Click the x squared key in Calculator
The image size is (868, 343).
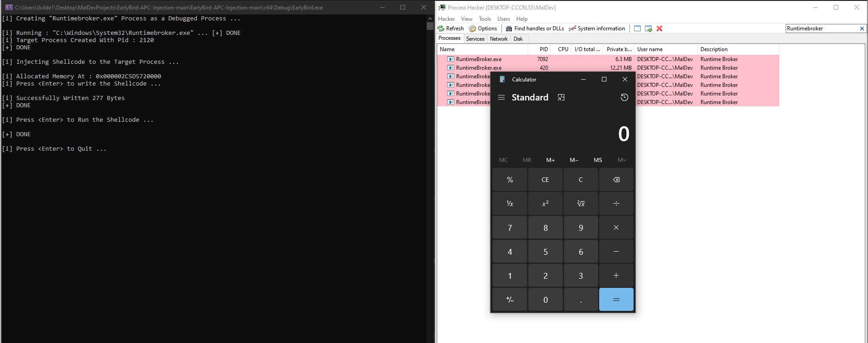point(545,204)
